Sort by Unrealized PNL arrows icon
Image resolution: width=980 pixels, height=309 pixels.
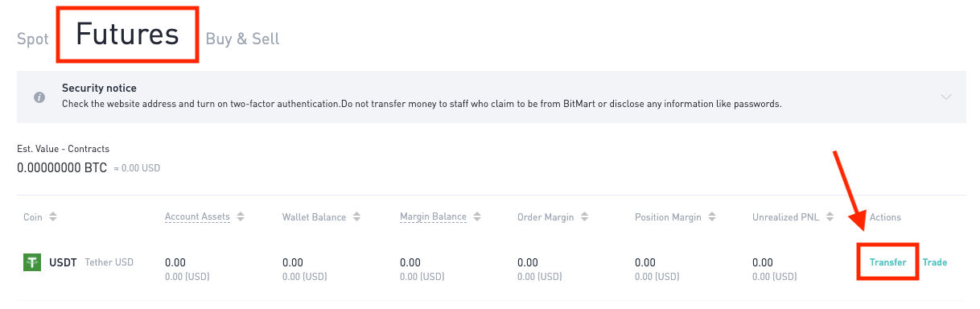point(830,217)
